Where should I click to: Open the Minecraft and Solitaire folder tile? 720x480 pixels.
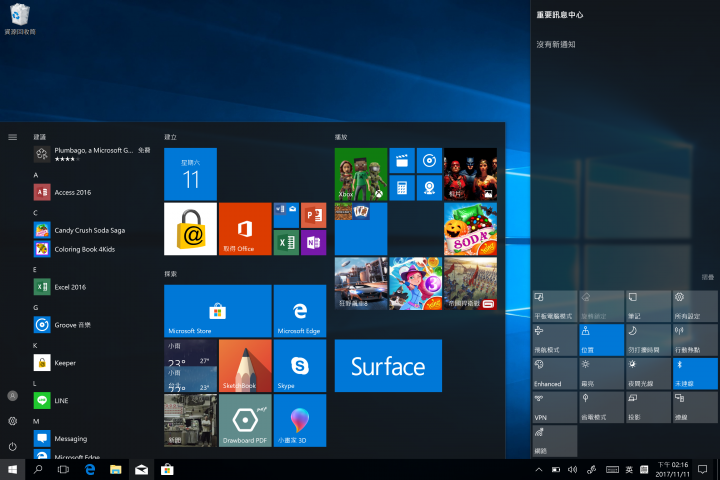click(x=361, y=229)
